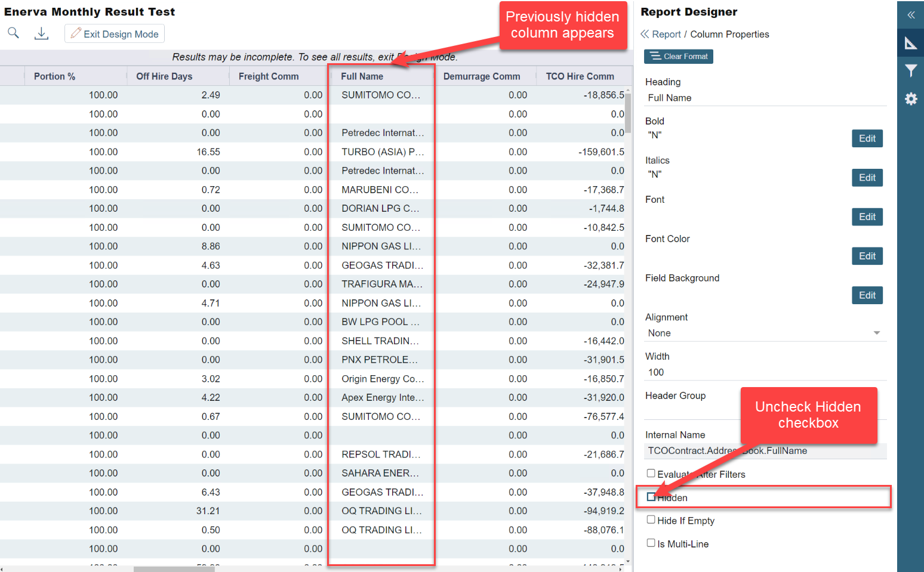
Task: Select the Off Hire Days column header
Action: [164, 76]
